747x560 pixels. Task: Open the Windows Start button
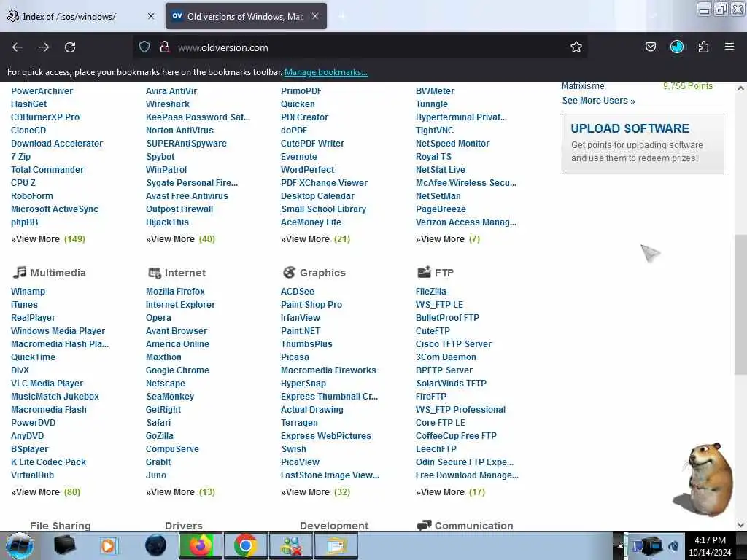(20, 545)
